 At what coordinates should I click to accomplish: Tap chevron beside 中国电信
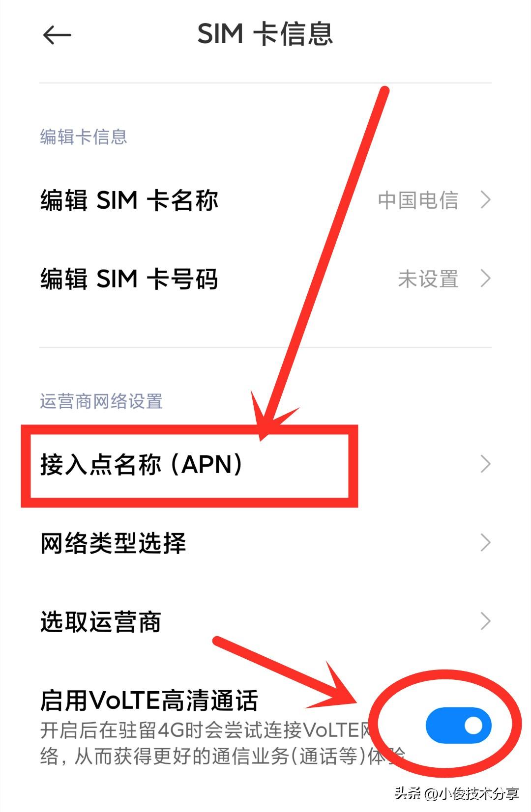485,200
